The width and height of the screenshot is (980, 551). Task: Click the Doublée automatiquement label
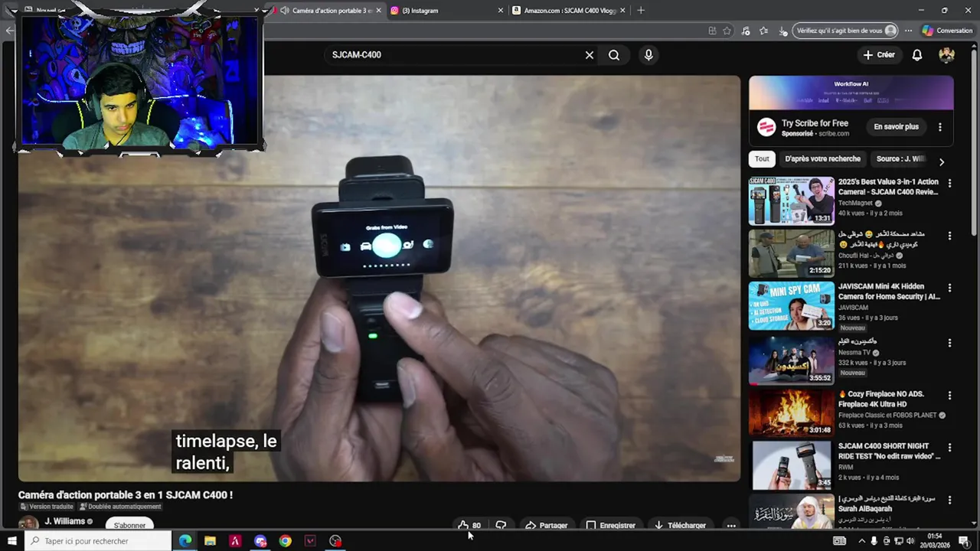(120, 507)
